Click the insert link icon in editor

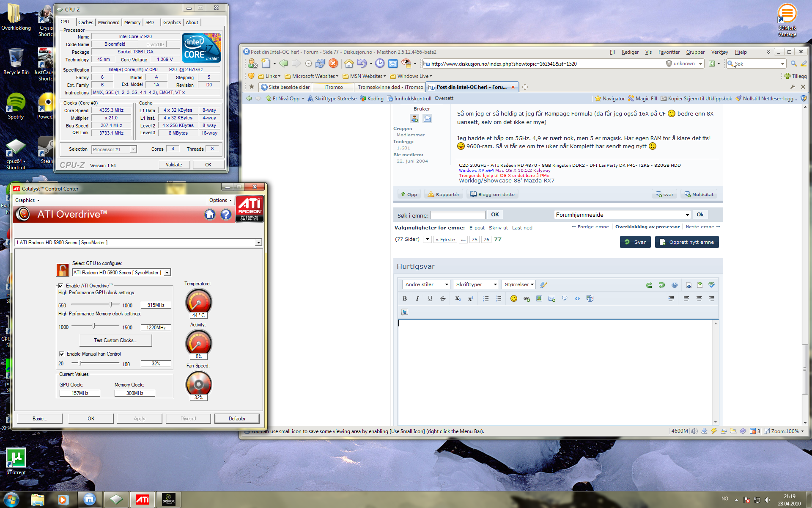pyautogui.click(x=527, y=298)
